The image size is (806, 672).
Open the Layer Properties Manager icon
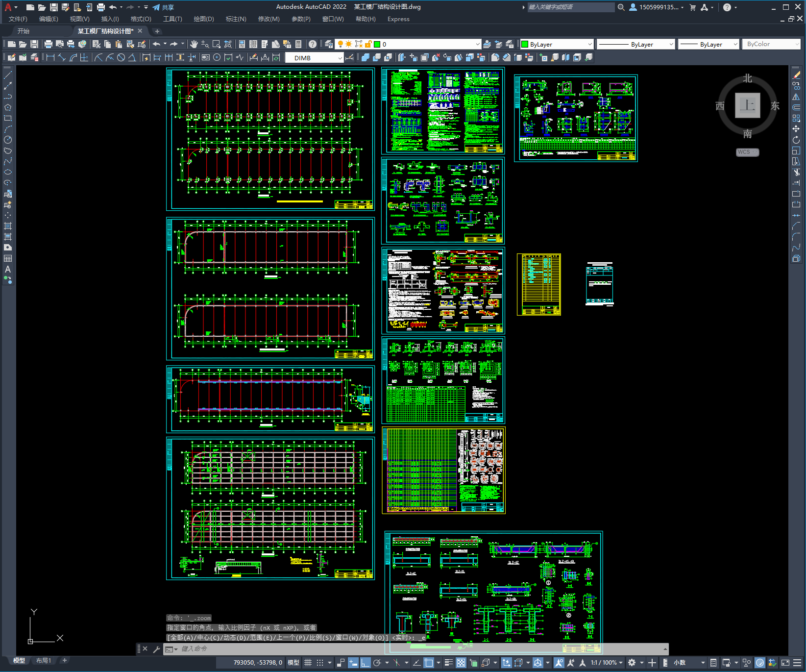tap(329, 44)
